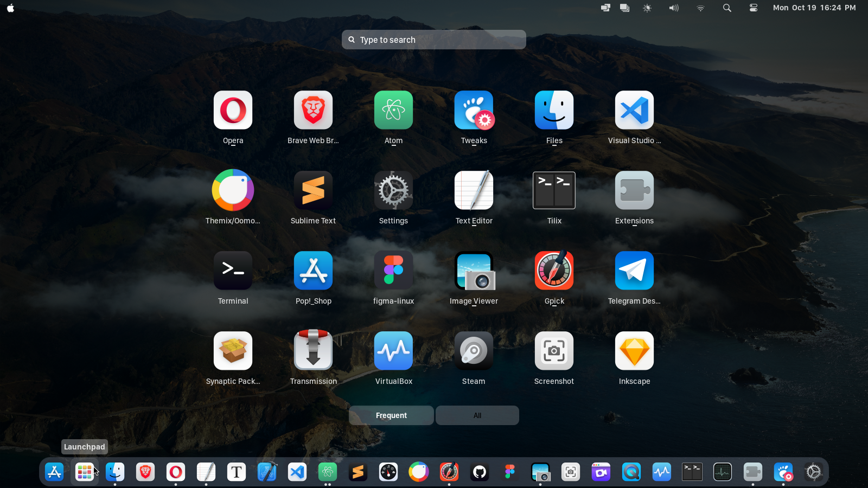Launch Gpick color picker grid icon
This screenshot has width=868, height=488.
(x=554, y=271)
